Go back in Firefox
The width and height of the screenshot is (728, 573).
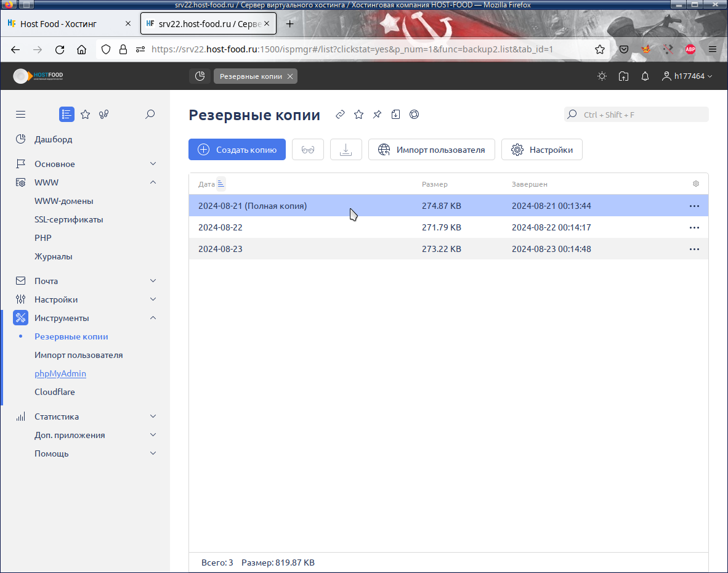pos(15,50)
